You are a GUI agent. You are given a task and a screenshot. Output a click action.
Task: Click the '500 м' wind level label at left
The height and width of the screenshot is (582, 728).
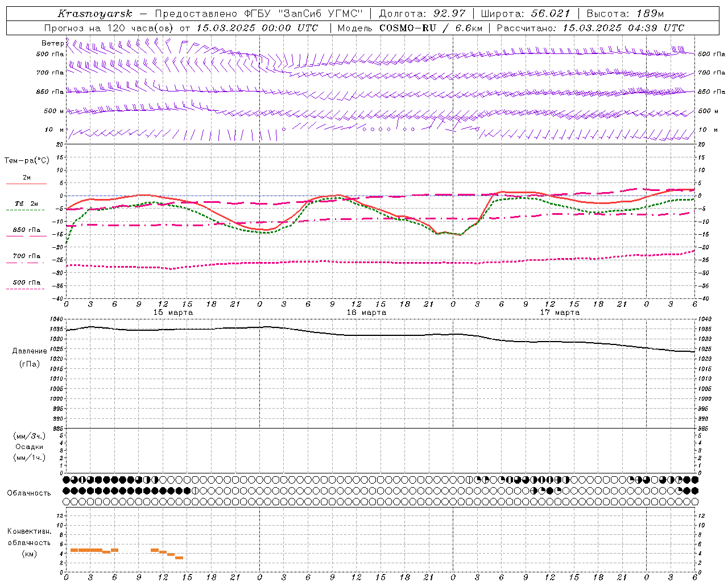[x=55, y=111]
